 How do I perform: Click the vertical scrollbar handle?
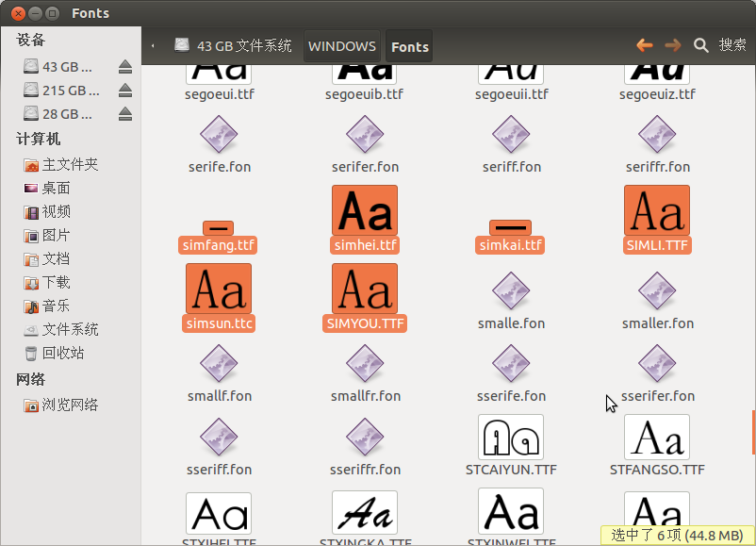753,432
